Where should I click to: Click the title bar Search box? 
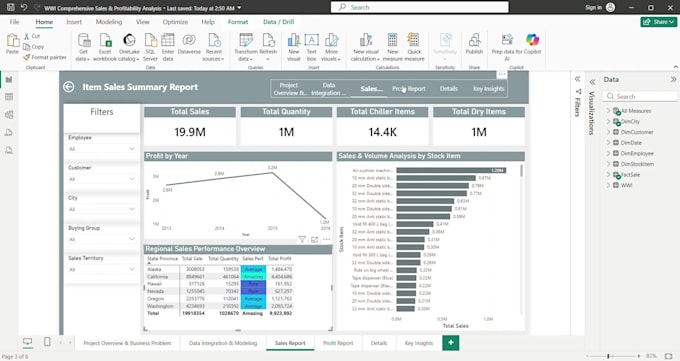pos(420,7)
